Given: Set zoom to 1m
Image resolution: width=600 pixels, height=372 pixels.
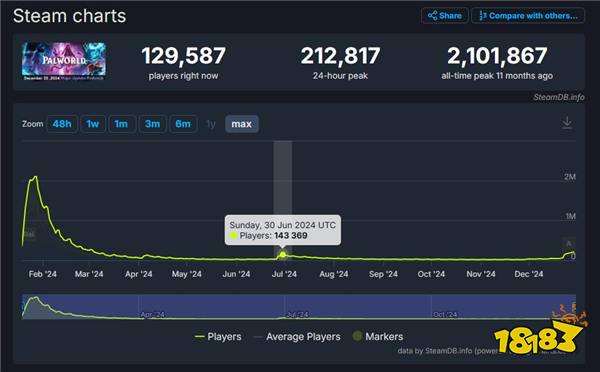Looking at the screenshot, I should [121, 124].
